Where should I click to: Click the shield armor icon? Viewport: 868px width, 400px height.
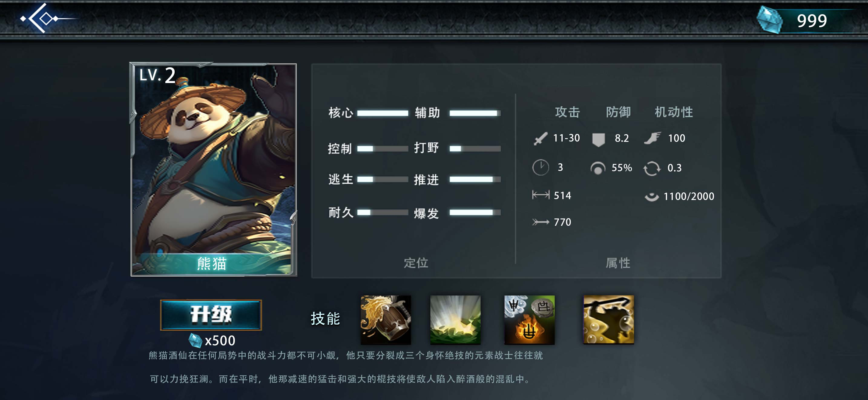tap(598, 139)
